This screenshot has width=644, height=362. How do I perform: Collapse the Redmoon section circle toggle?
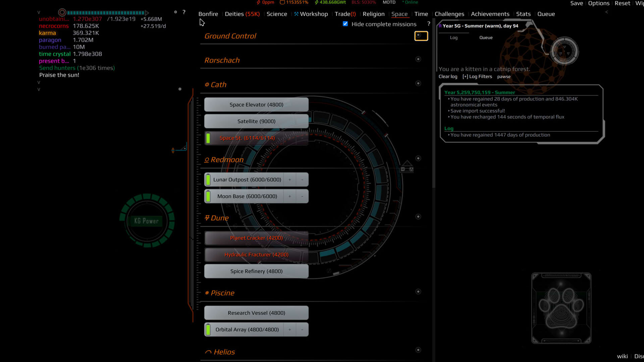pos(418,159)
